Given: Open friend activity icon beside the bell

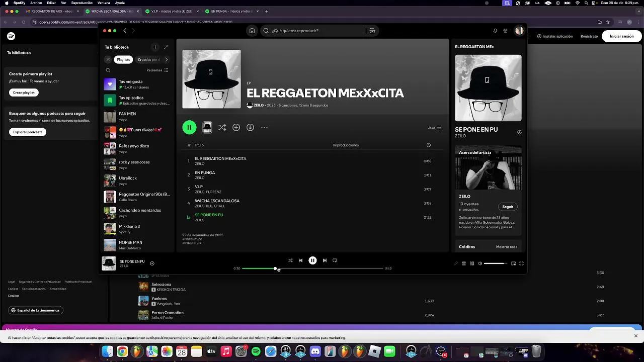Looking at the screenshot, I should click(x=506, y=31).
